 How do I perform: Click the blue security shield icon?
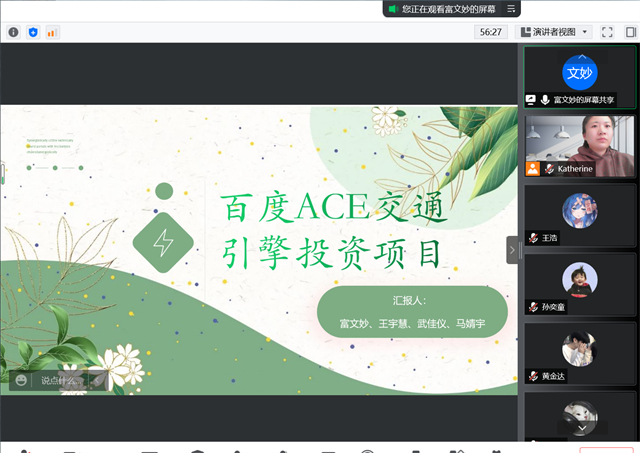click(33, 32)
